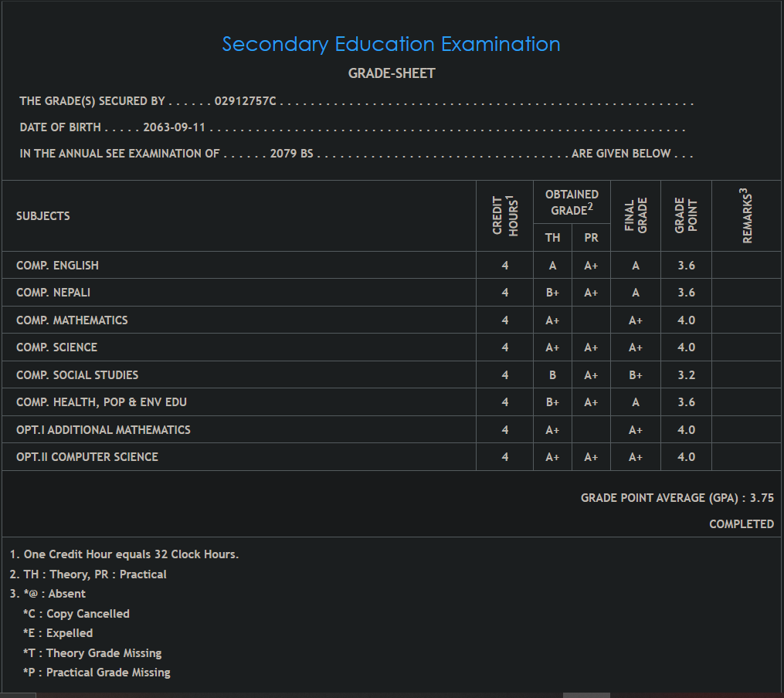Click the GRADE-SHEET heading
784x698 pixels.
pos(392,73)
